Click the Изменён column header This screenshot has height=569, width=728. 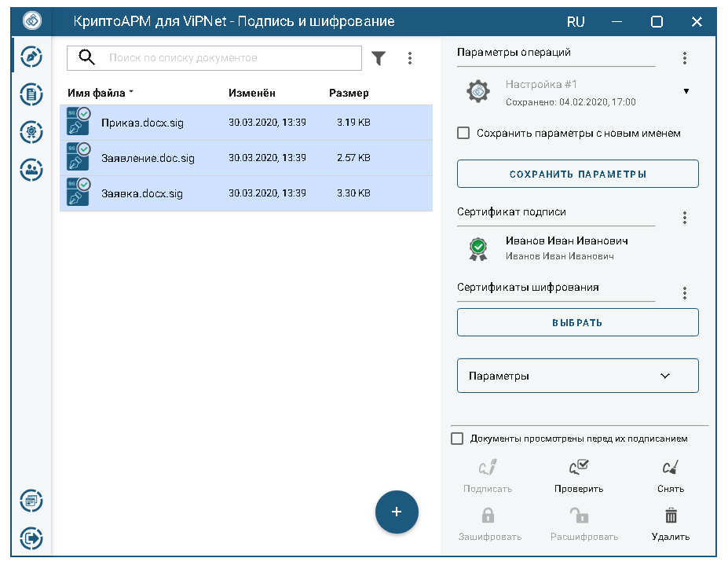coord(251,93)
